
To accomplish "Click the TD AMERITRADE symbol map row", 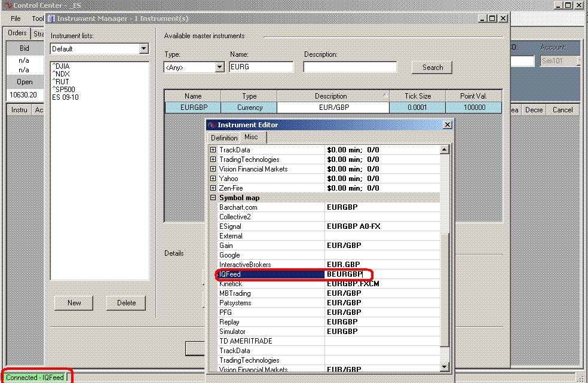I will (329, 341).
